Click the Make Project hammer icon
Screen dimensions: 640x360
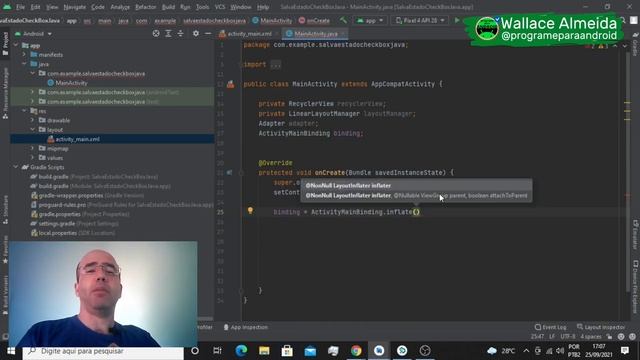(343, 20)
